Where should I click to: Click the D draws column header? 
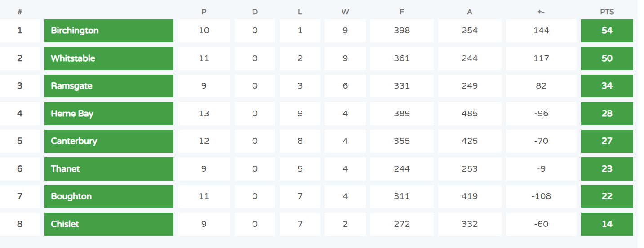pyautogui.click(x=255, y=12)
